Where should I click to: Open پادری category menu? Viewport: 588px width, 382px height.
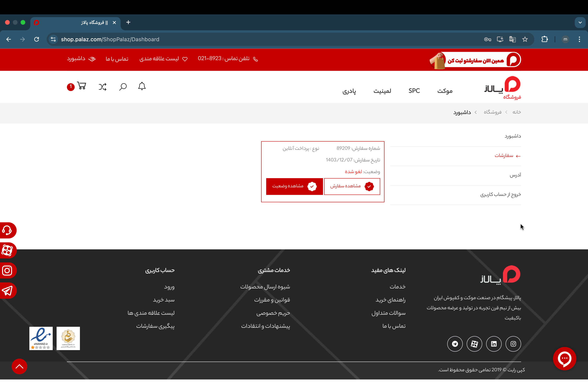tap(349, 91)
